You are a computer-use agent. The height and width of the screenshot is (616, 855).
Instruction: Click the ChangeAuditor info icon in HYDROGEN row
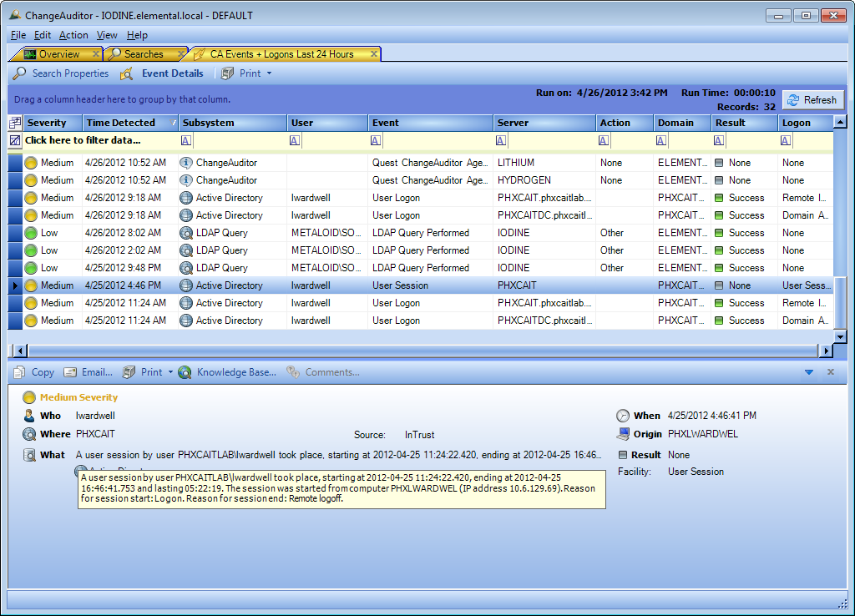point(186,180)
